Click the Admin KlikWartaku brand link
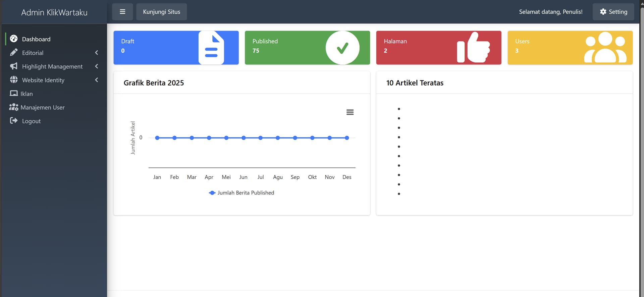Screen dimensions: 644x297 pyautogui.click(x=54, y=12)
